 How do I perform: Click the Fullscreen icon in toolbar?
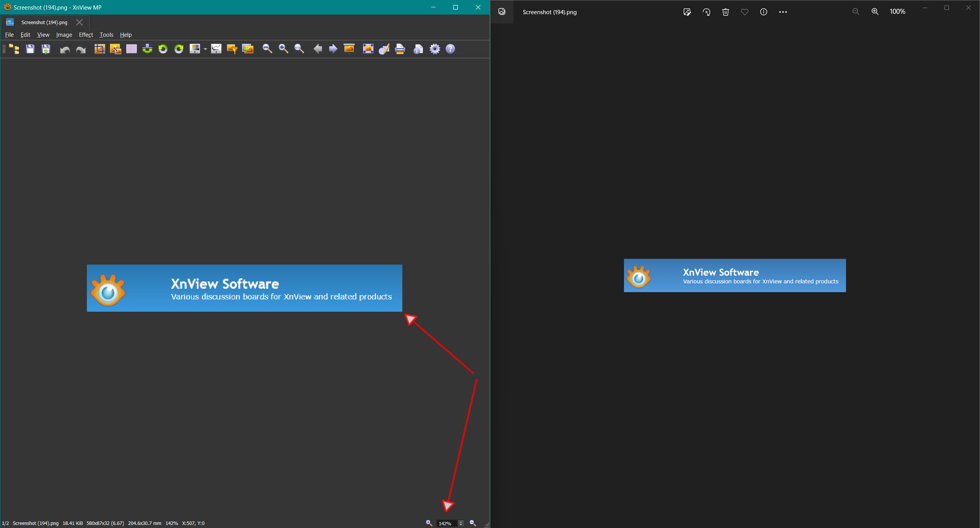[x=368, y=49]
